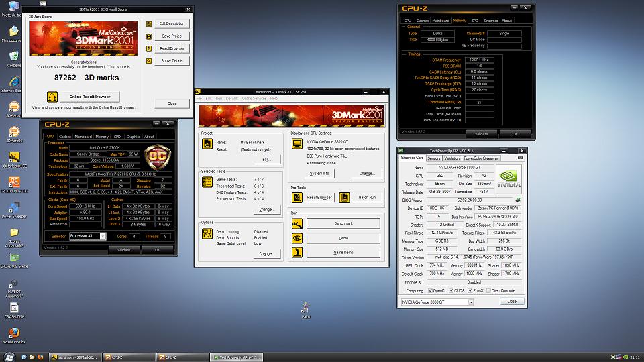Screen dimensions: 644x362
Task: Click the Online ResultBrowser yellow icon
Action: point(52,97)
